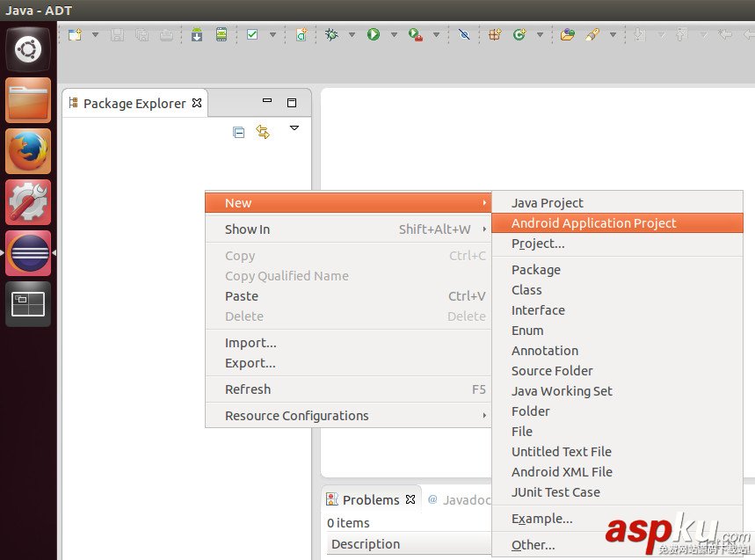Expand the Lint check dropdown arrow
Viewport: 755px width, 560px height.
tap(273, 34)
